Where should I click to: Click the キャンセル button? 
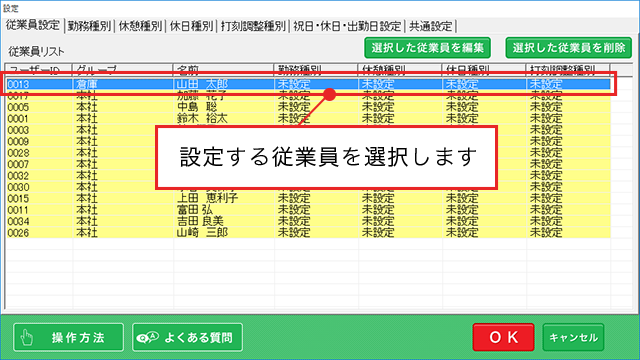click(573, 337)
